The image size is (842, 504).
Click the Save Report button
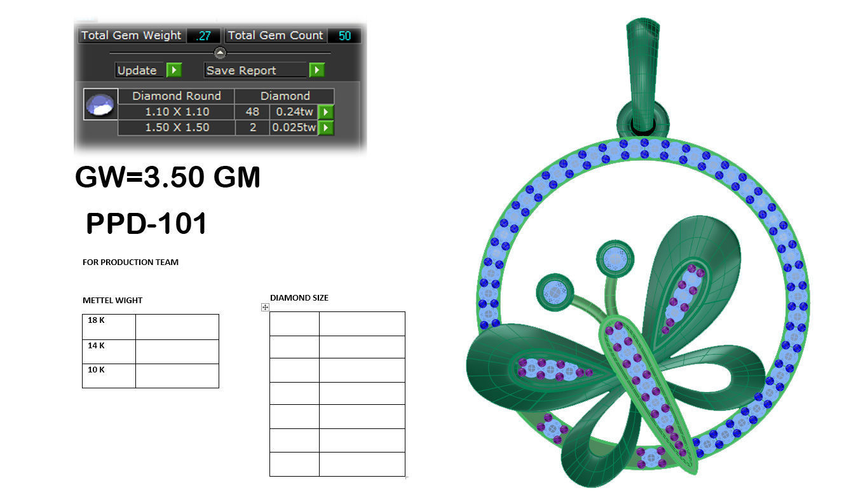tap(257, 70)
